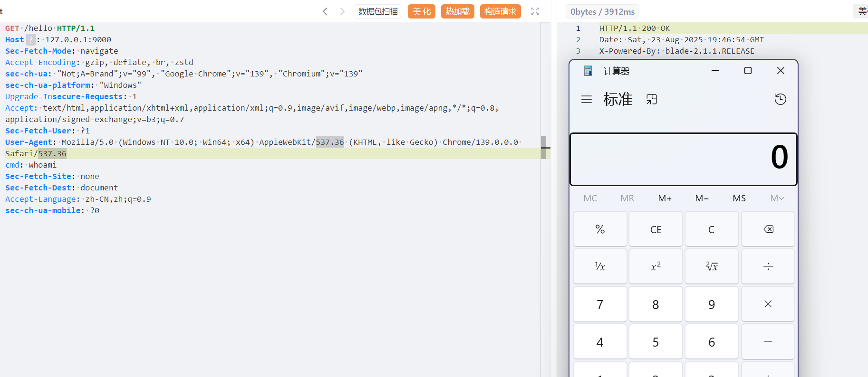Viewport: 868px width, 377px height.
Task: Maximize the calculator window
Action: point(748,71)
